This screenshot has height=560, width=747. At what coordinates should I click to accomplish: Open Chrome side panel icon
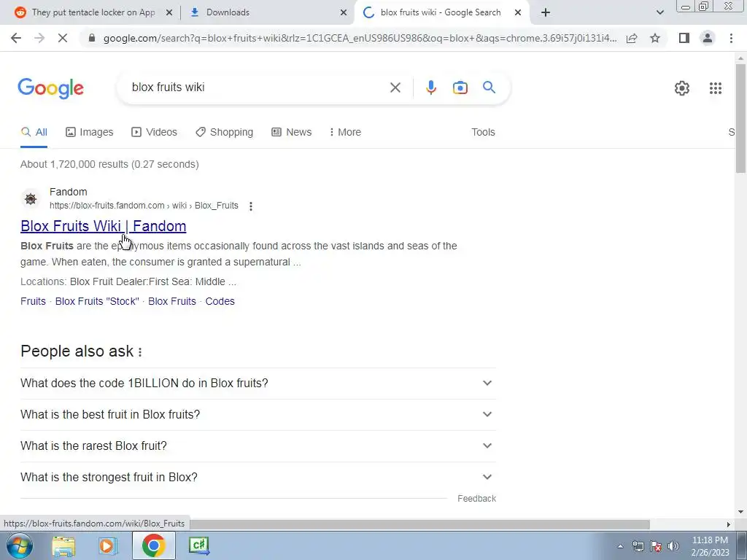click(684, 38)
